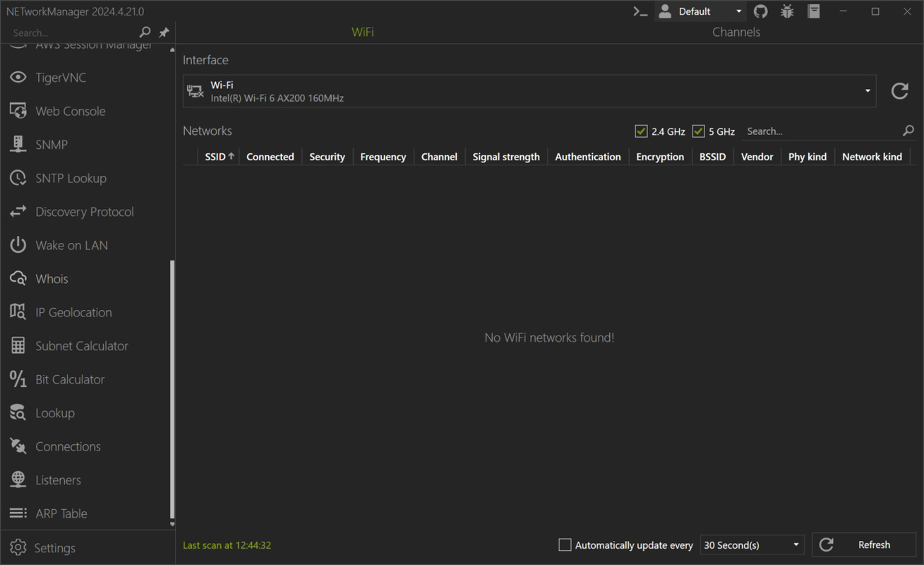
Task: Click the SNTP Lookup clock icon
Action: [x=18, y=178]
